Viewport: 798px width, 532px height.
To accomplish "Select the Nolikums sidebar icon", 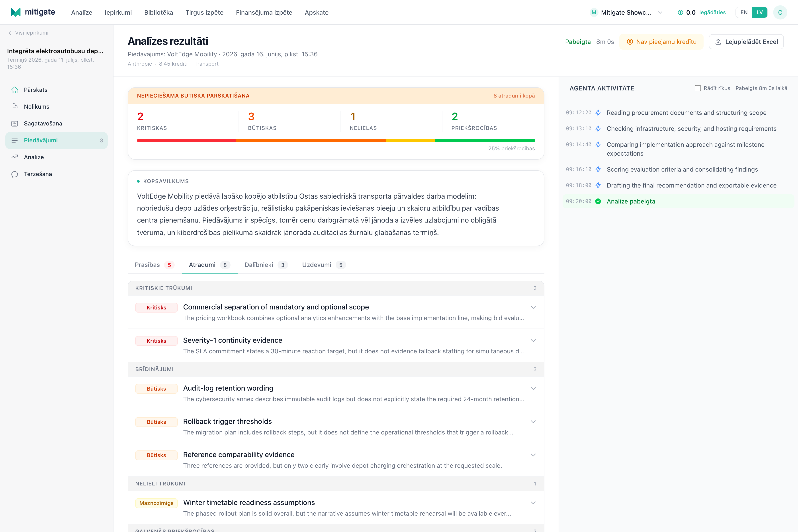I will pyautogui.click(x=15, y=107).
